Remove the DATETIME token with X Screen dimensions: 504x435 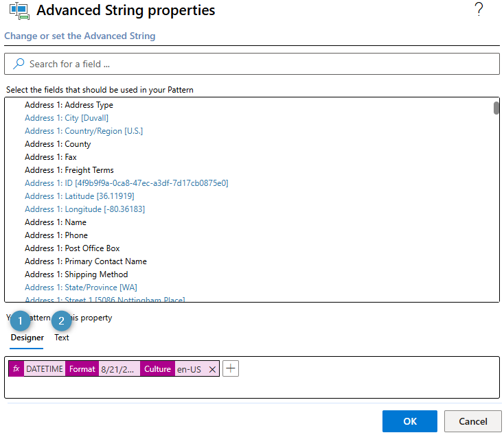pyautogui.click(x=212, y=369)
